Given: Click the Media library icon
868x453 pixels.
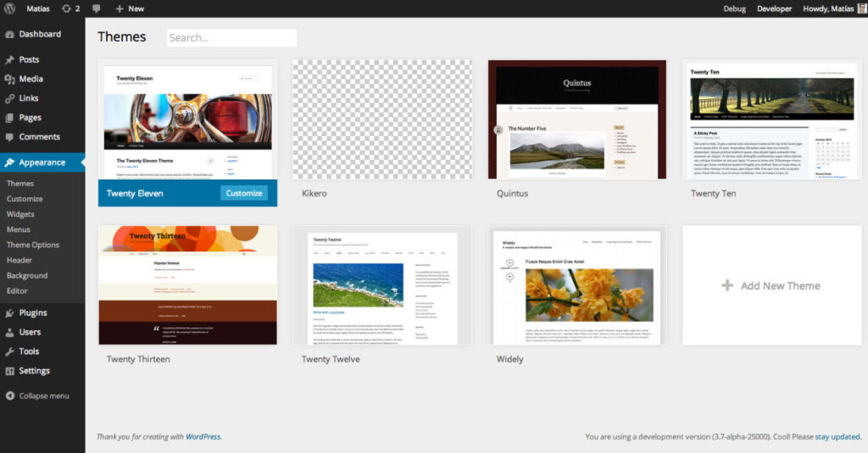Looking at the screenshot, I should click(x=9, y=80).
